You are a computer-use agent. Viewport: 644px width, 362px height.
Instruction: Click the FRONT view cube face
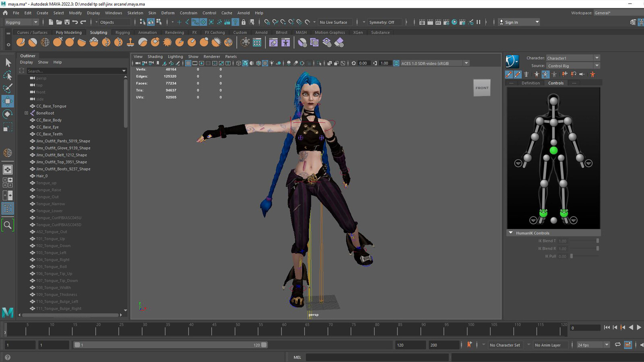tap(482, 88)
